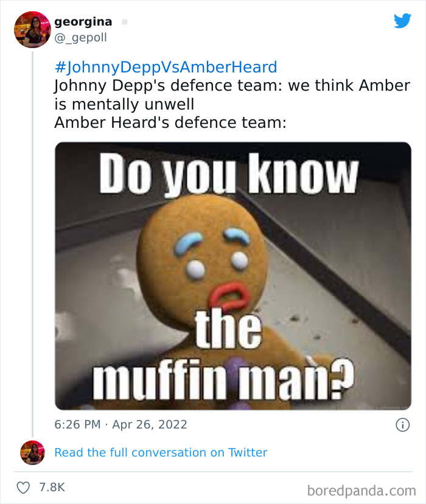Image resolution: width=426 pixels, height=504 pixels.
Task: Click the boredpanda.com label
Action: coord(363,487)
